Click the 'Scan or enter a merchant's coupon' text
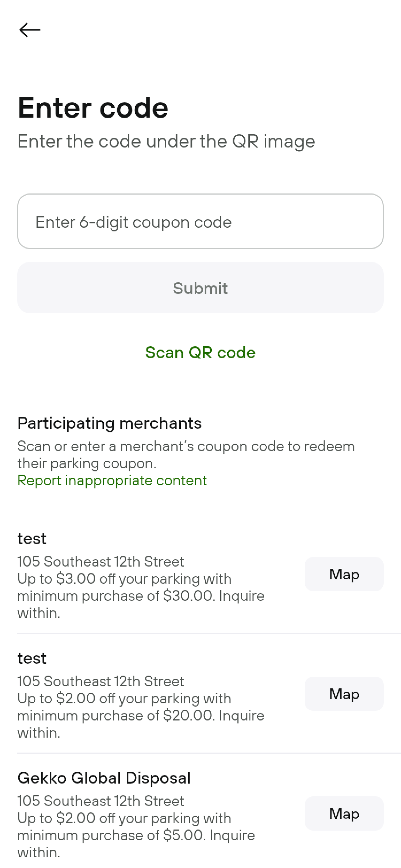Screen dimensions: 401x868 point(186,455)
